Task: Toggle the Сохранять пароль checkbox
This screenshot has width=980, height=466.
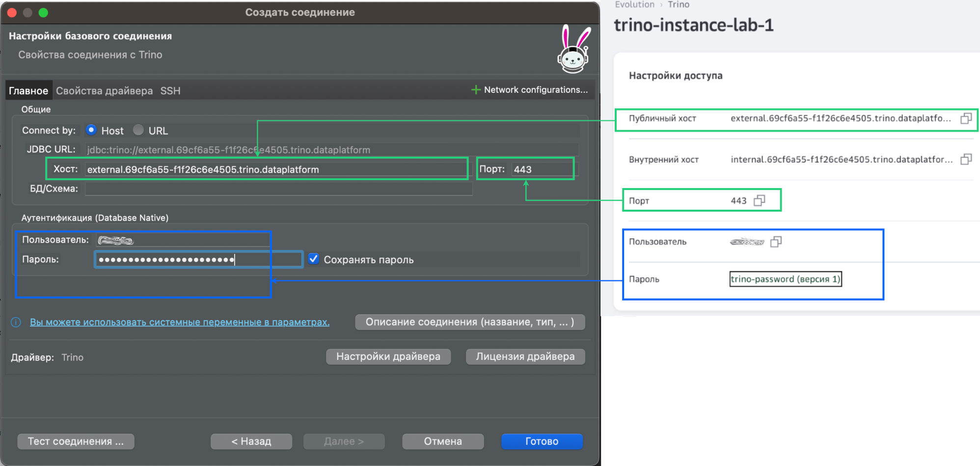Action: click(x=313, y=259)
